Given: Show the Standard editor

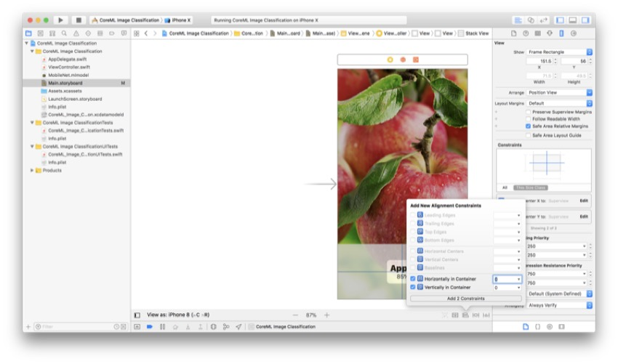Looking at the screenshot, I should point(518,20).
